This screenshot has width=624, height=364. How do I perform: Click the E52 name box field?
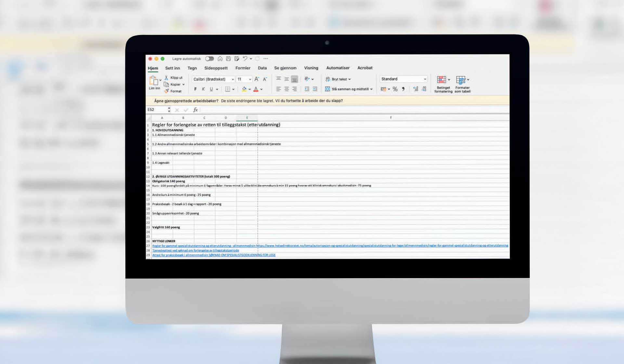click(x=157, y=110)
